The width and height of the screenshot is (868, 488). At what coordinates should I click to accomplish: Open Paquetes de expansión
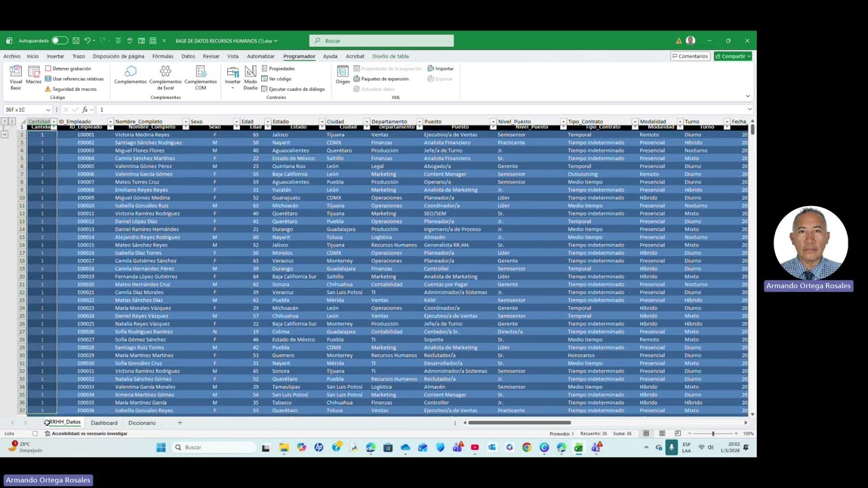pos(381,79)
